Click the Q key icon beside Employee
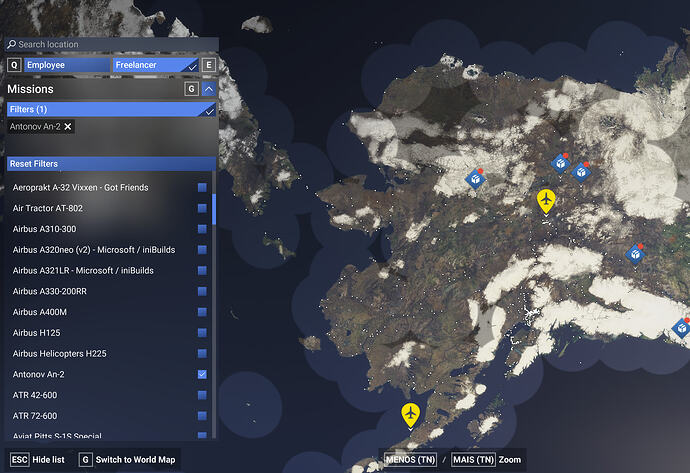Screen dimensions: 690x473 pyautogui.click(x=14, y=65)
